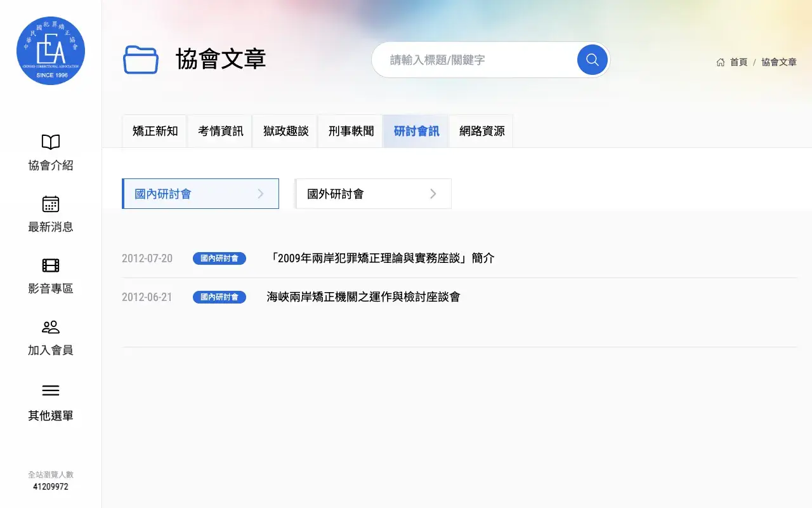Click the 加入會員 sidebar label

tap(51, 351)
